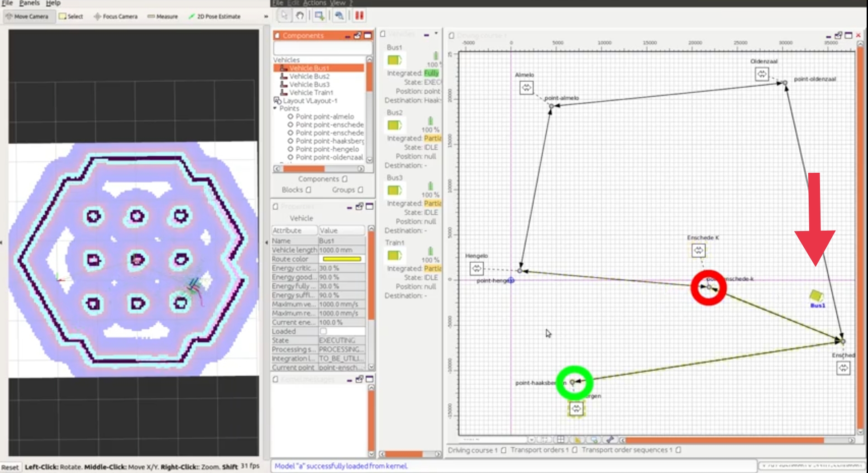Screen dimensions: 868x473
Task: Click the grid display icon below the driving course
Action: pos(561,439)
